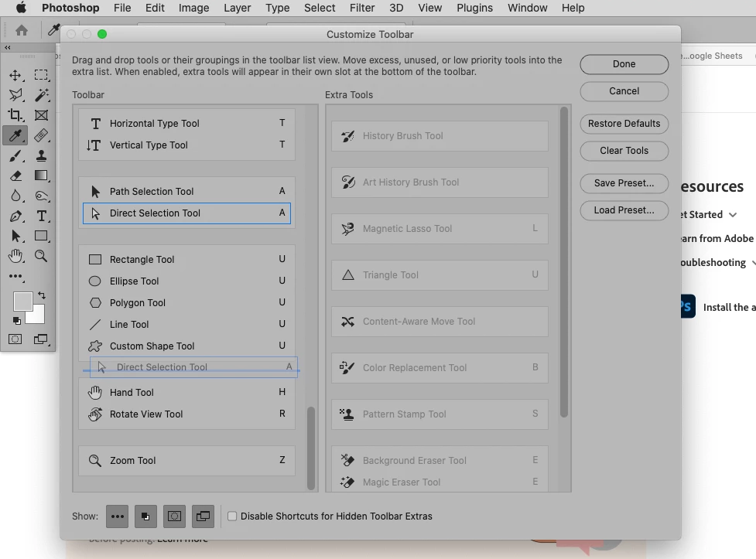
Task: Open the Layer menu
Action: pos(238,8)
